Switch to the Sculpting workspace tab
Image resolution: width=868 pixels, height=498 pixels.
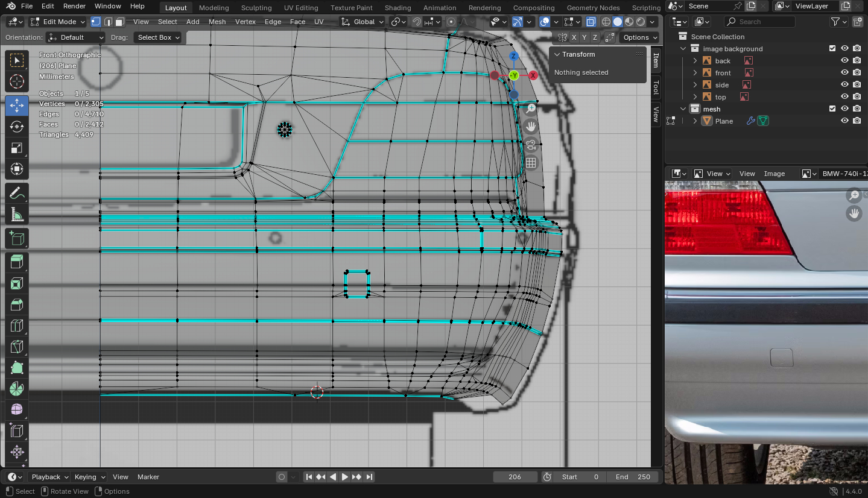[x=256, y=8]
